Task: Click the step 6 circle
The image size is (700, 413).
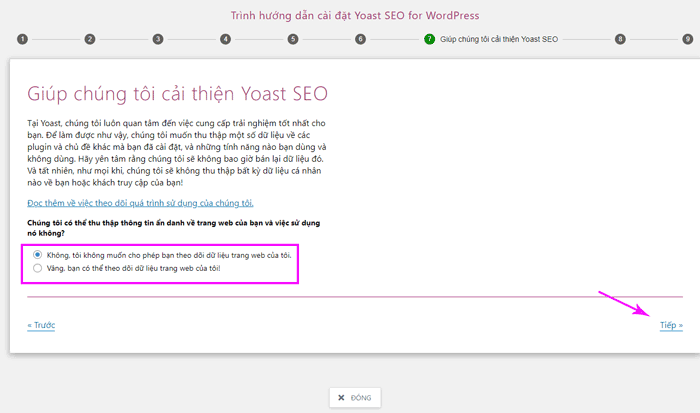Action: point(360,39)
